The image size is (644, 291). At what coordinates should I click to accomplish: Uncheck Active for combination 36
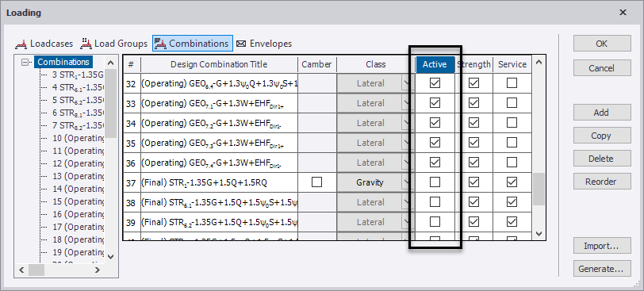tap(435, 163)
